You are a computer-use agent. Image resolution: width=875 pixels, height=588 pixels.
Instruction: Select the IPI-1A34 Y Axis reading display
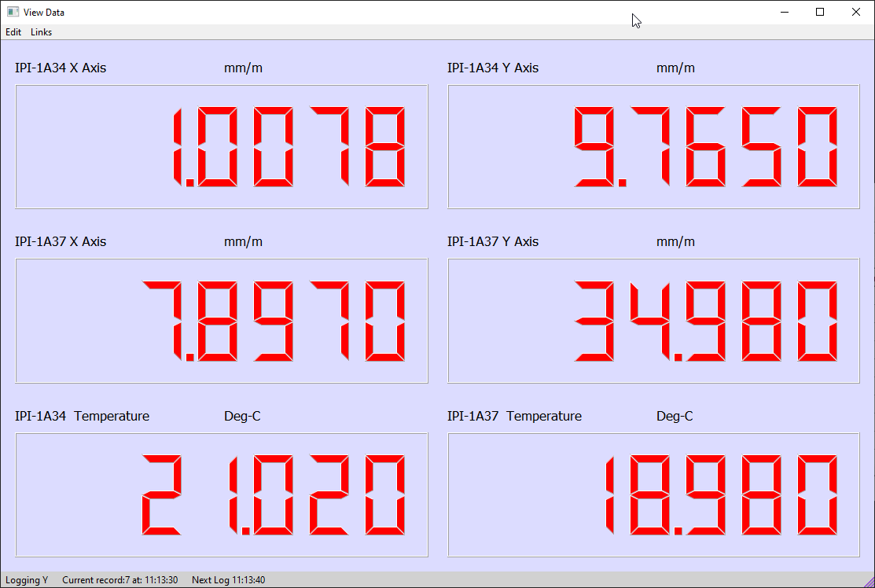[653, 147]
